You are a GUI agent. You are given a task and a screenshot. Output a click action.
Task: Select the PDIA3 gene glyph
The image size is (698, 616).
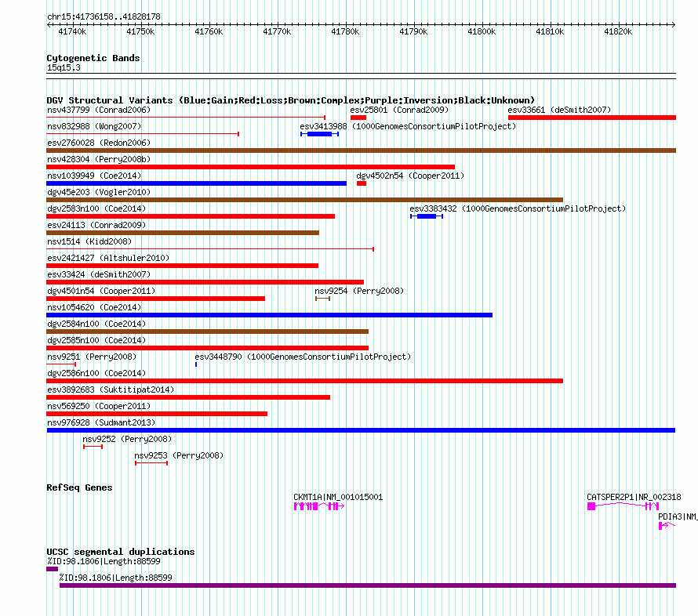(x=667, y=526)
